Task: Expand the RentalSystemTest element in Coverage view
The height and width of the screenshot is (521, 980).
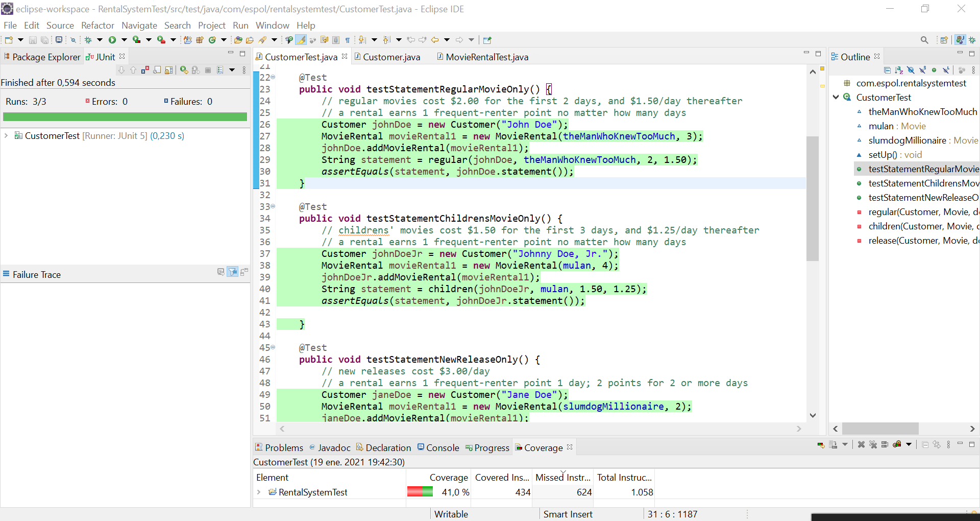Action: pos(258,492)
